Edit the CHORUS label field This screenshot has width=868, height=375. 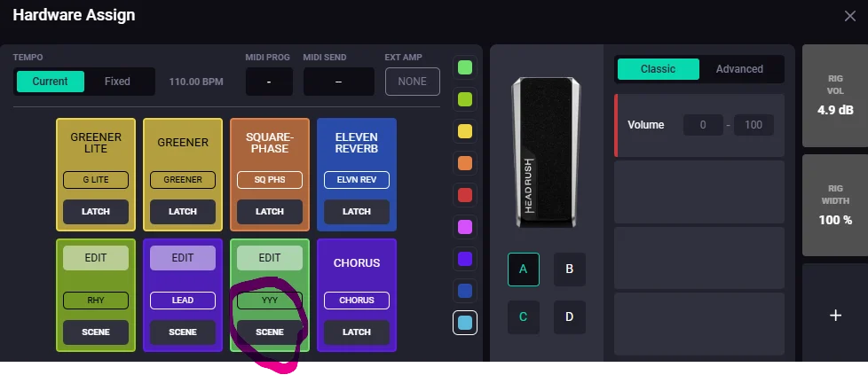point(357,301)
